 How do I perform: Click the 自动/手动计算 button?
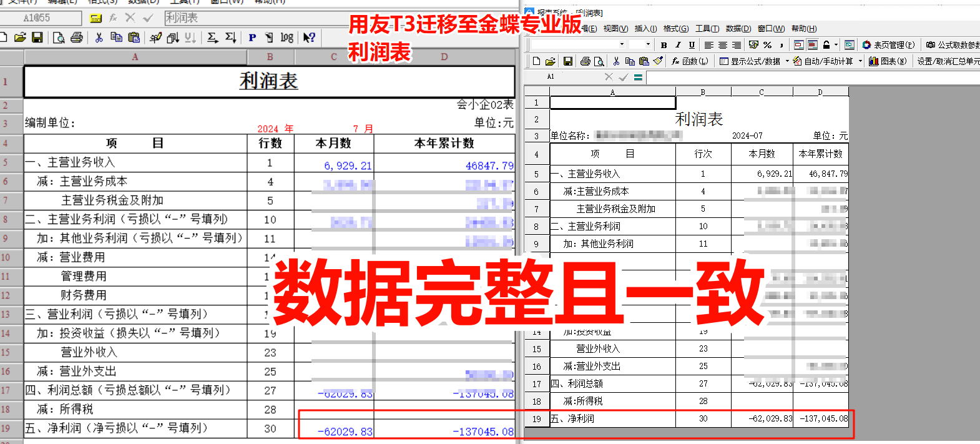pyautogui.click(x=823, y=61)
